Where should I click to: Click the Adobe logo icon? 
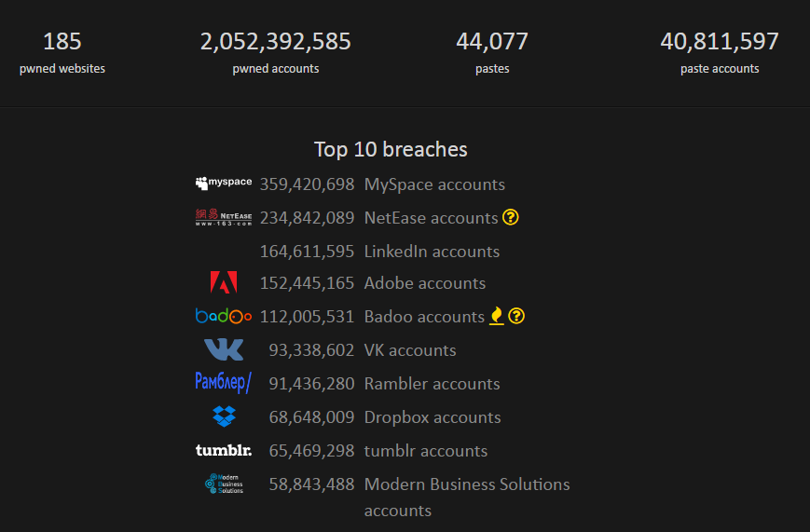click(224, 283)
